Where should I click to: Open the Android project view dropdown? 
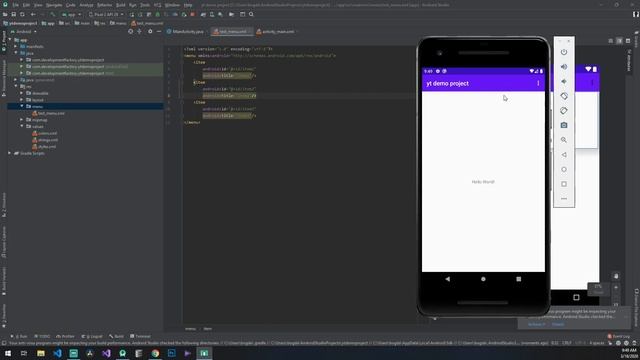tap(24, 31)
